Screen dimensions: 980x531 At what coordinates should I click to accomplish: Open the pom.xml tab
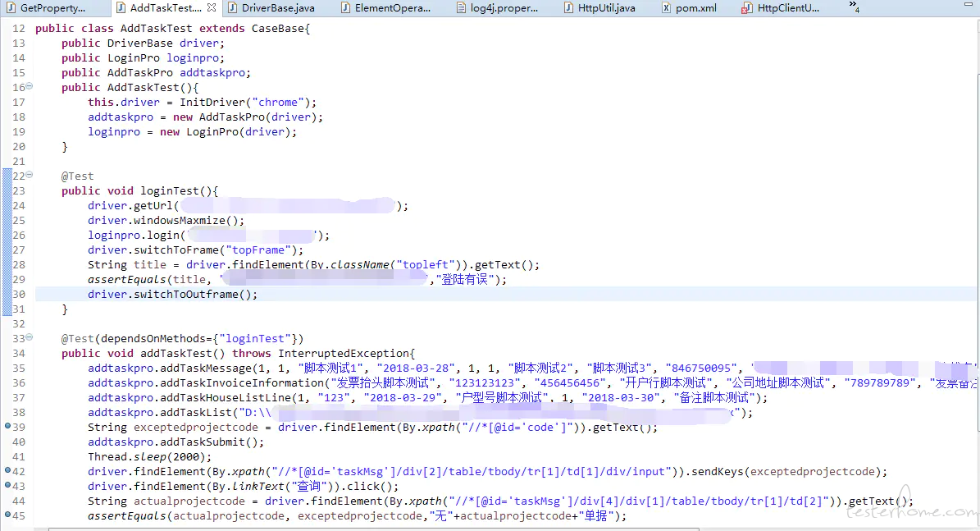click(690, 8)
